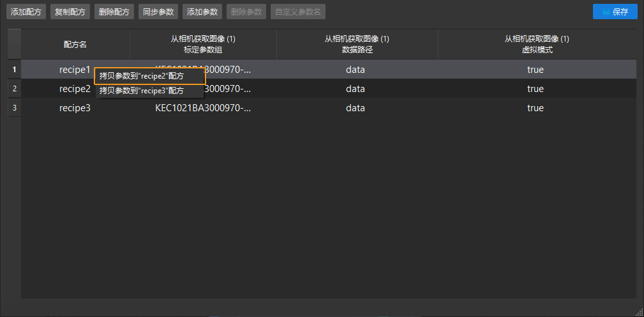Click the greyed-out 删除参数 button
Viewport: 644px width, 317px height.
[x=246, y=12]
